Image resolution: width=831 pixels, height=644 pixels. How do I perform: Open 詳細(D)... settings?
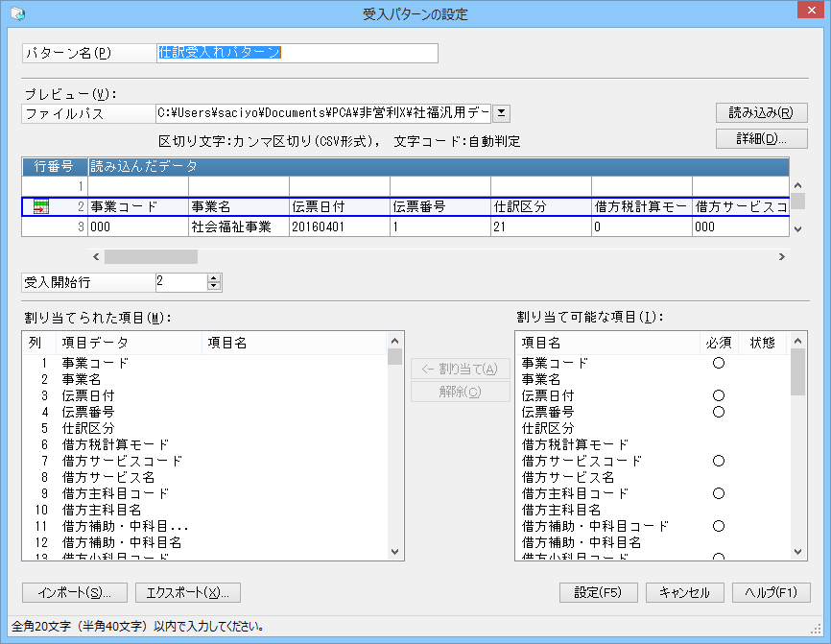coord(762,138)
